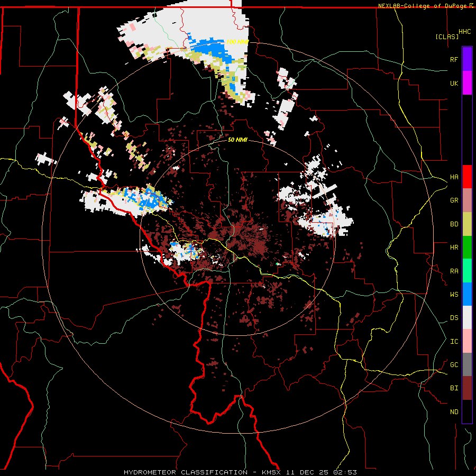The height and width of the screenshot is (476, 476).
Task: Click the 'HHC' product label
Action: (465, 32)
